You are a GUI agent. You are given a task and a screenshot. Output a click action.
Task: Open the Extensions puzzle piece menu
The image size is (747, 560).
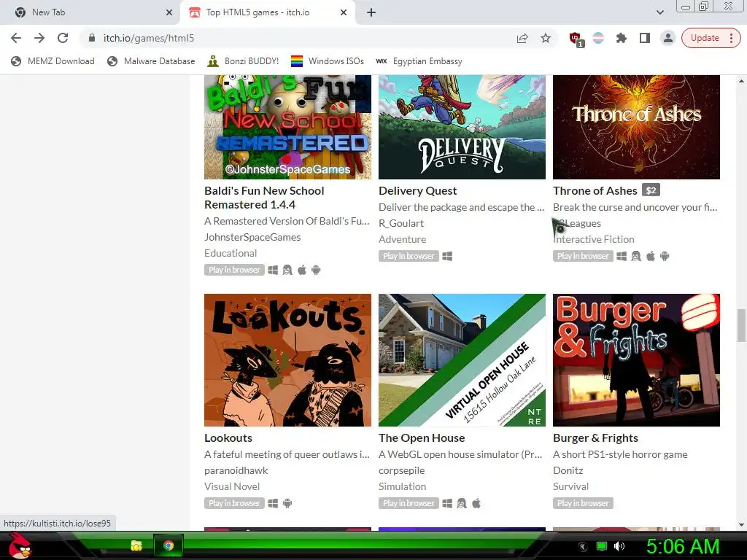tap(622, 38)
